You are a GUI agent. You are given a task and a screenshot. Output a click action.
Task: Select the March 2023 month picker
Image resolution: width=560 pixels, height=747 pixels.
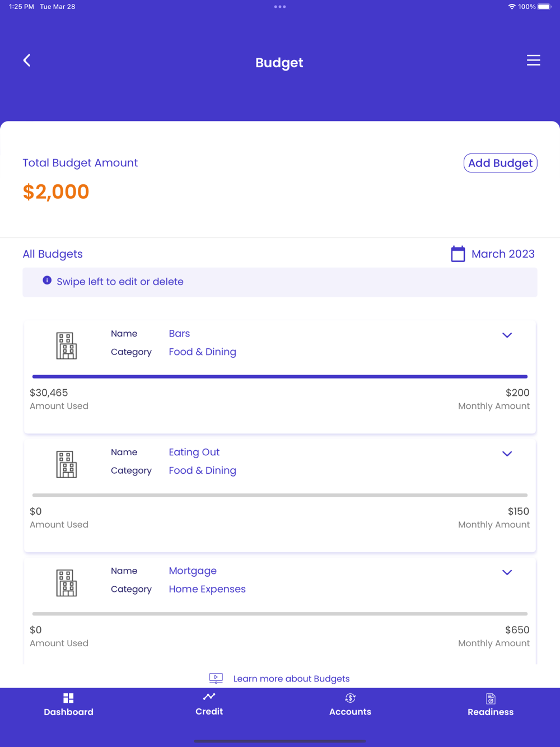point(503,254)
